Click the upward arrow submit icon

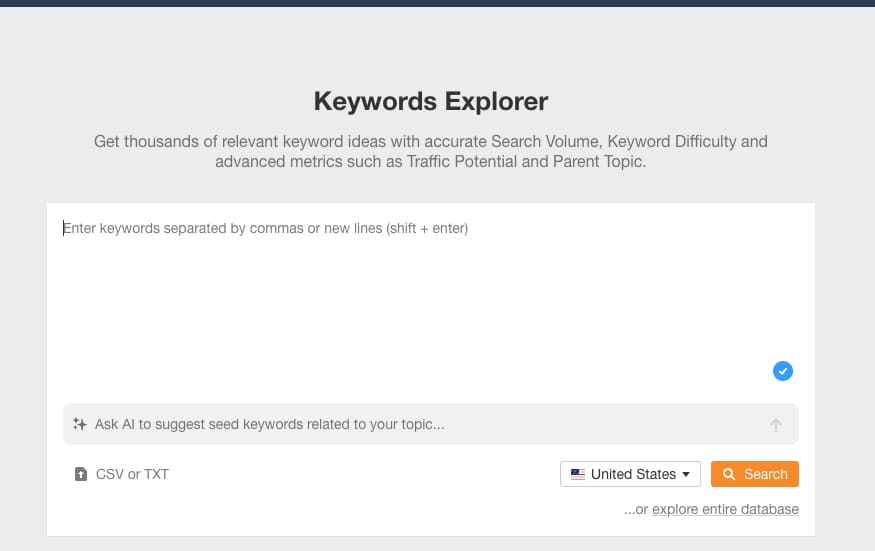tap(776, 425)
